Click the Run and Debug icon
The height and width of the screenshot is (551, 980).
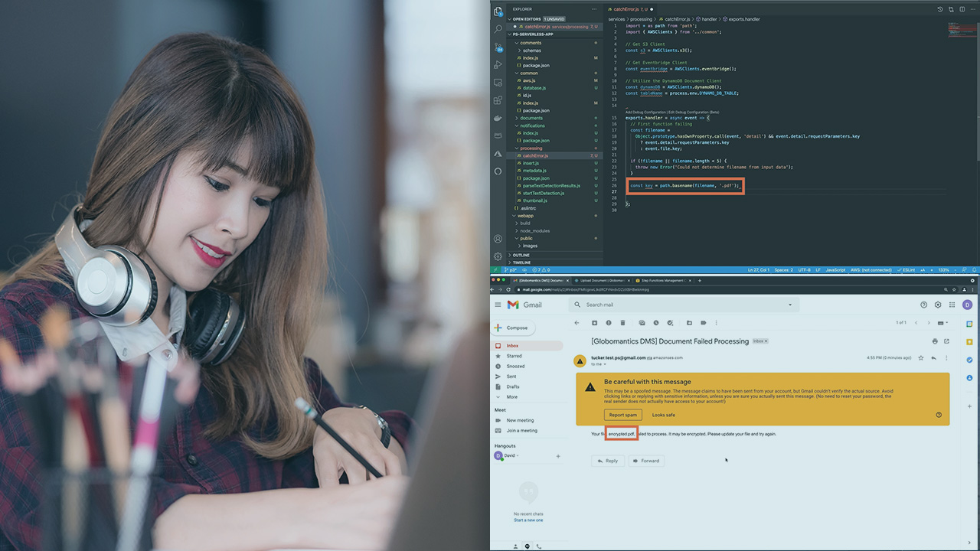point(498,64)
